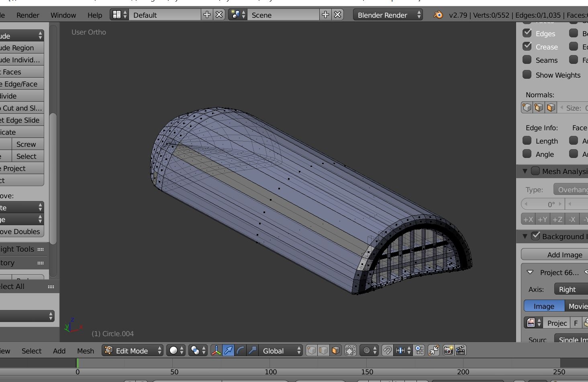Toggle the 3D manipulator axis icon
The image size is (588, 382).
click(x=216, y=351)
